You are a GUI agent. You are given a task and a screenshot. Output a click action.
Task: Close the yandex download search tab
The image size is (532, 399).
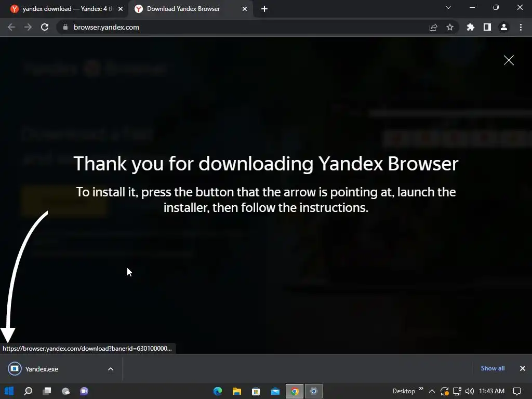121,9
